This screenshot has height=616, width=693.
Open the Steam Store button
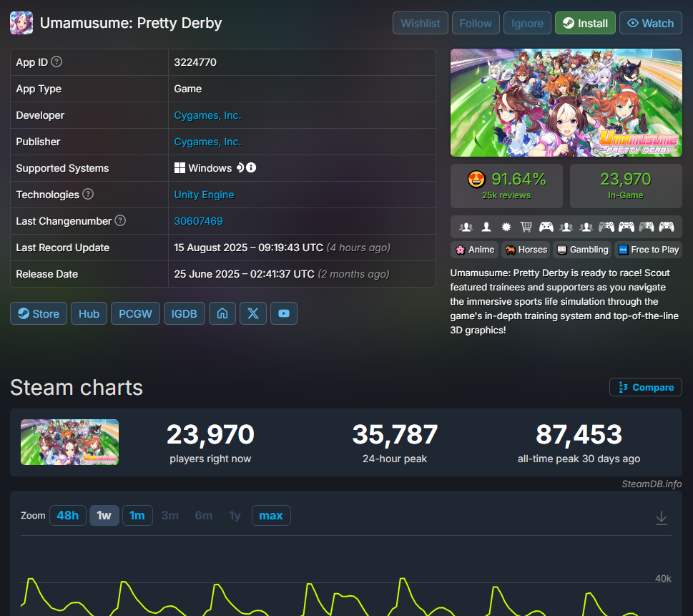[39, 313]
